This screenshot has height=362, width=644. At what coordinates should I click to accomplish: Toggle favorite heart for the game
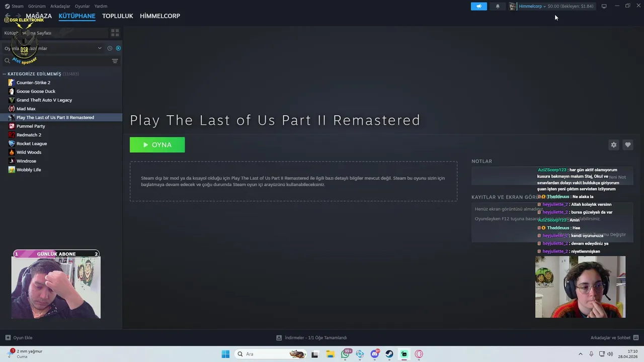[627, 145]
